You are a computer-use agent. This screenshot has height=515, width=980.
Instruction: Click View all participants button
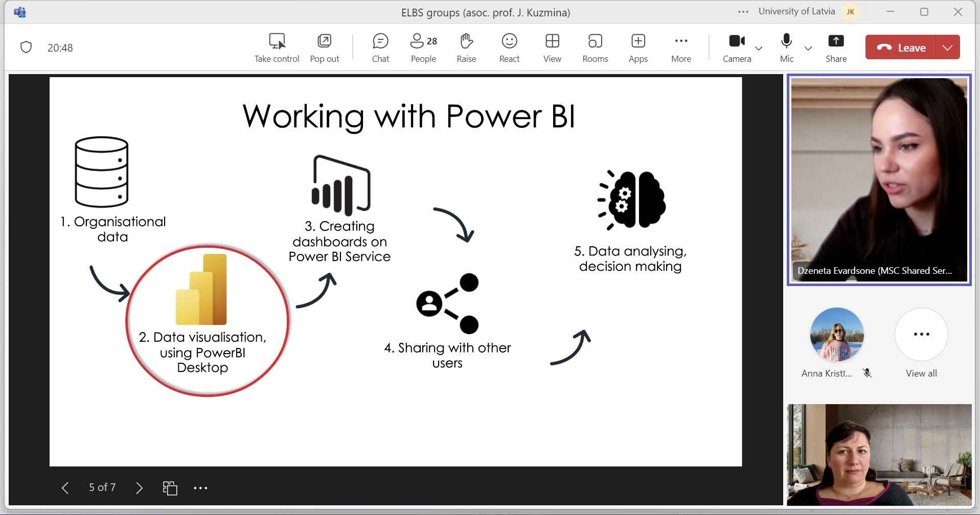click(921, 342)
